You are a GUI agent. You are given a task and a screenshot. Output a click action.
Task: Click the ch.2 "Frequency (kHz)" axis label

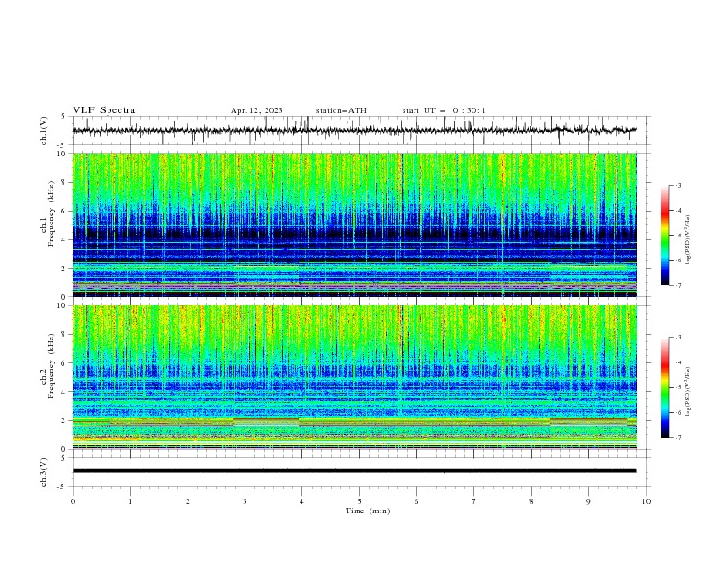[x=51, y=366]
